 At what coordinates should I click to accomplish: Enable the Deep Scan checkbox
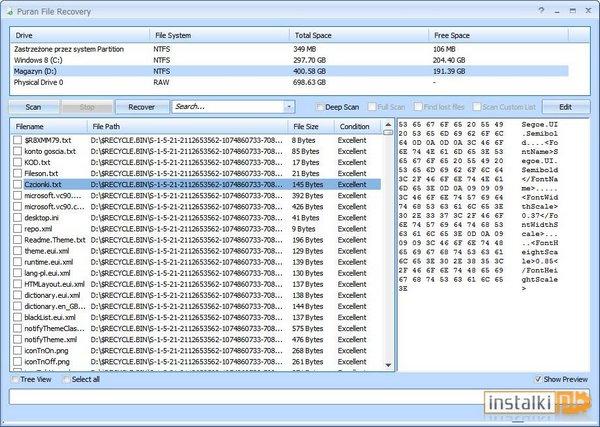coord(320,107)
